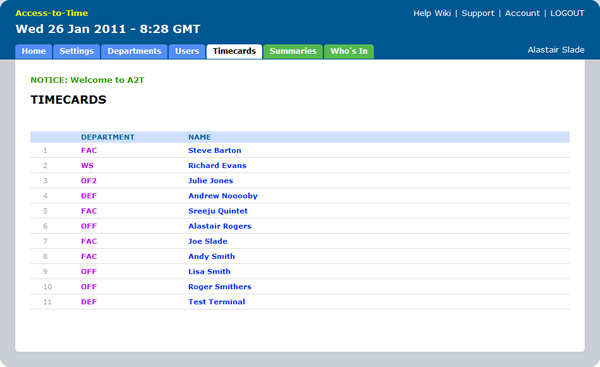This screenshot has height=367, width=600.
Task: Open the Departments tab
Action: point(134,51)
